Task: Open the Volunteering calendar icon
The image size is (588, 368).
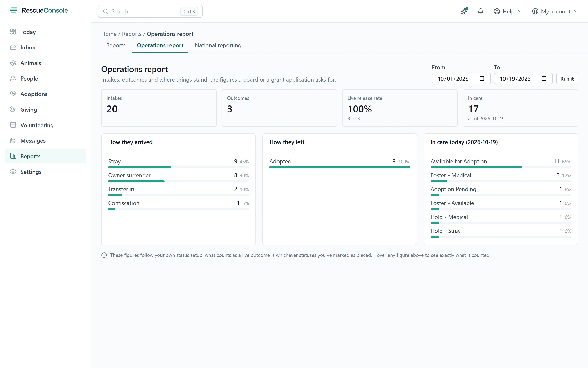Action: tap(13, 125)
